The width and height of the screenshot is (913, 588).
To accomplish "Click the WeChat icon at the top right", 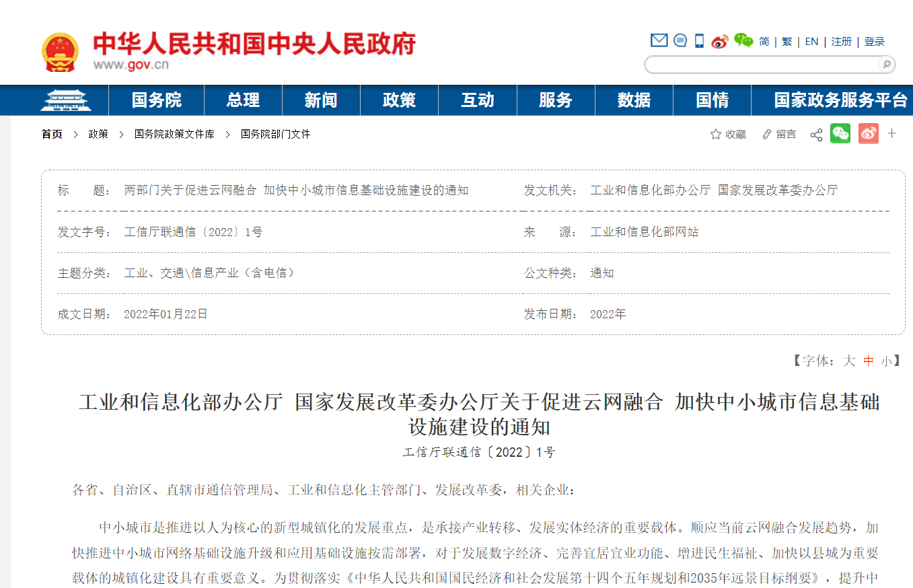I will 742,40.
